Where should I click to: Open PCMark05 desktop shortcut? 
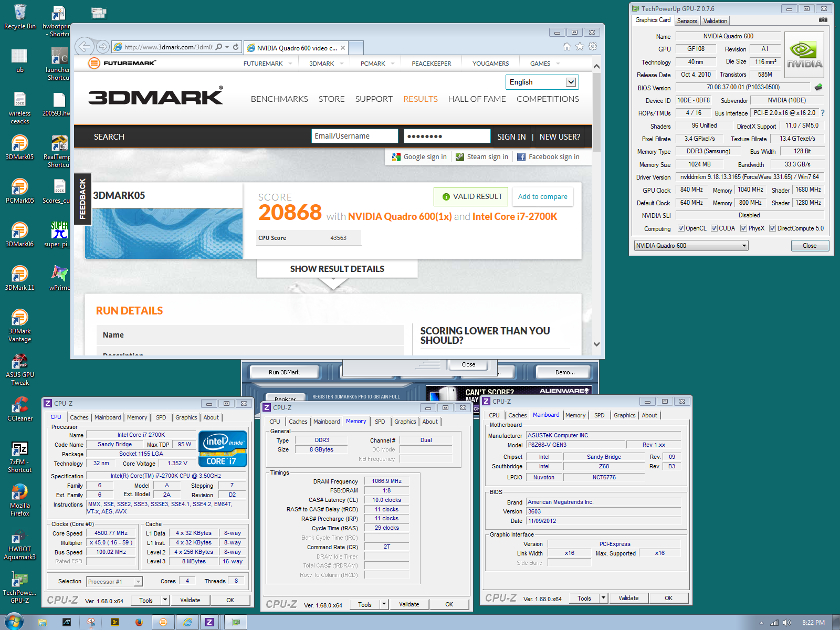click(19, 191)
